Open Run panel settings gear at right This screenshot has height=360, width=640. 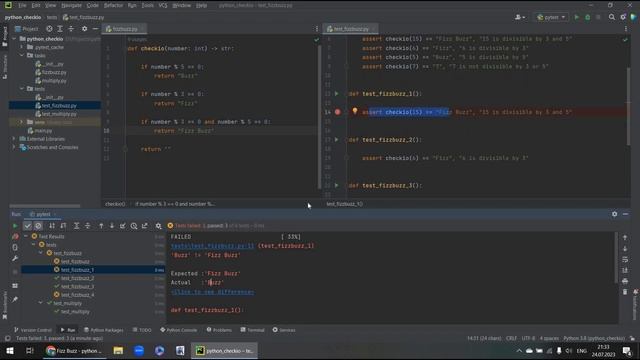615,214
